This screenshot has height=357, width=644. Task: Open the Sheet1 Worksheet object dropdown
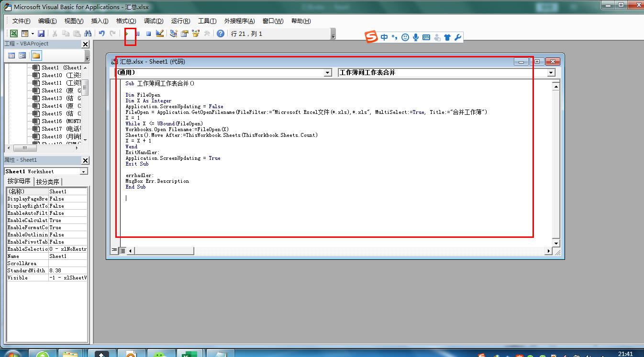coord(84,171)
